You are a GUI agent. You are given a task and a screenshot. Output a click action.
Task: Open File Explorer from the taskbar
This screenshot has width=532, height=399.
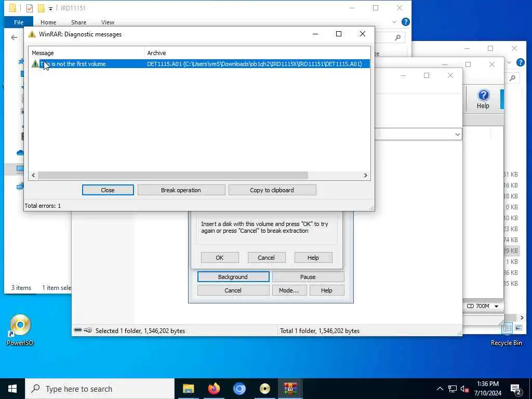tap(188, 389)
